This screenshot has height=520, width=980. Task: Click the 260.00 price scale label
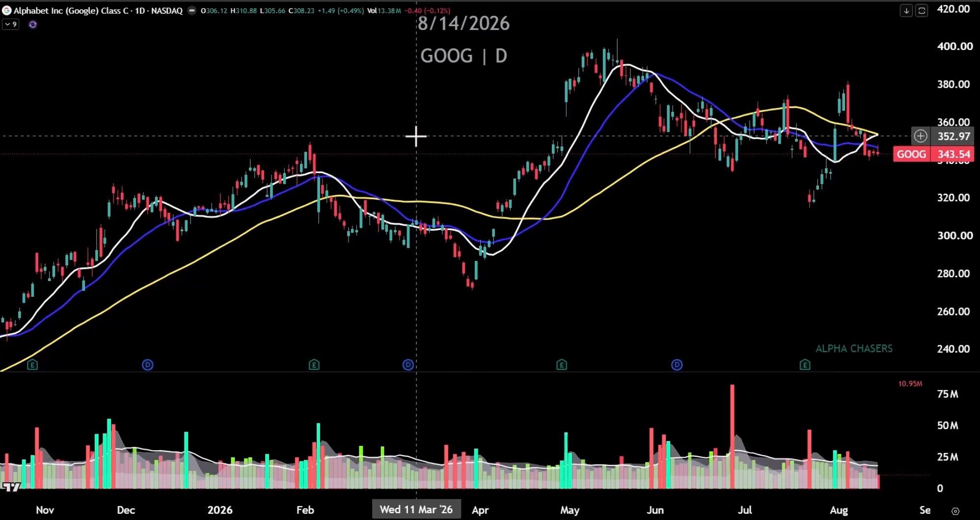click(x=953, y=311)
